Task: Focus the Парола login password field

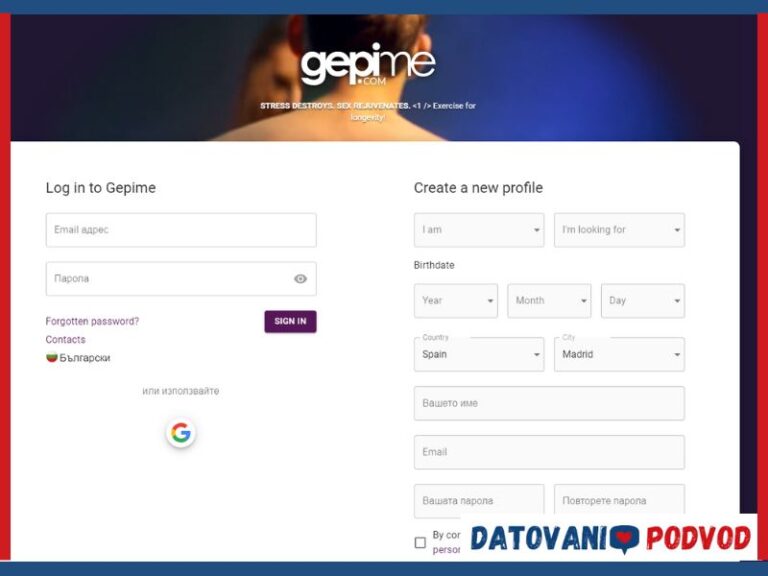Action: (x=181, y=279)
